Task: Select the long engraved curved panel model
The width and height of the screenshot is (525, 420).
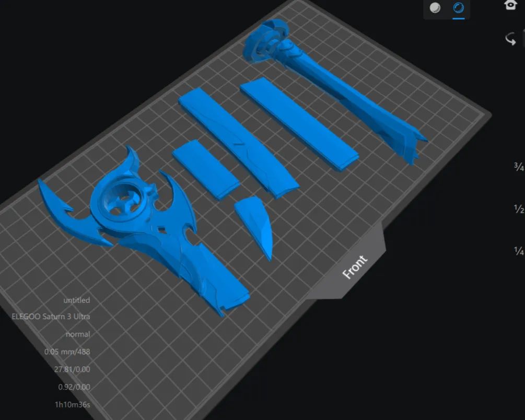Action: click(238, 142)
